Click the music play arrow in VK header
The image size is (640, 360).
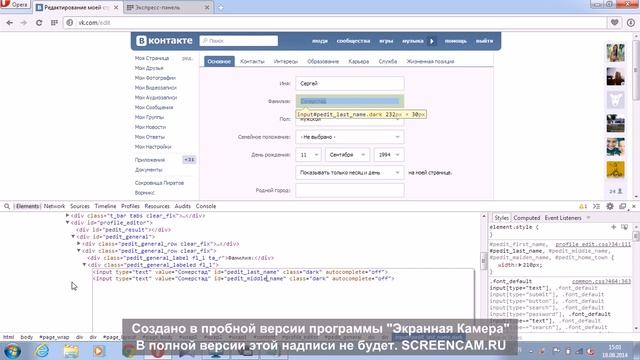point(432,41)
